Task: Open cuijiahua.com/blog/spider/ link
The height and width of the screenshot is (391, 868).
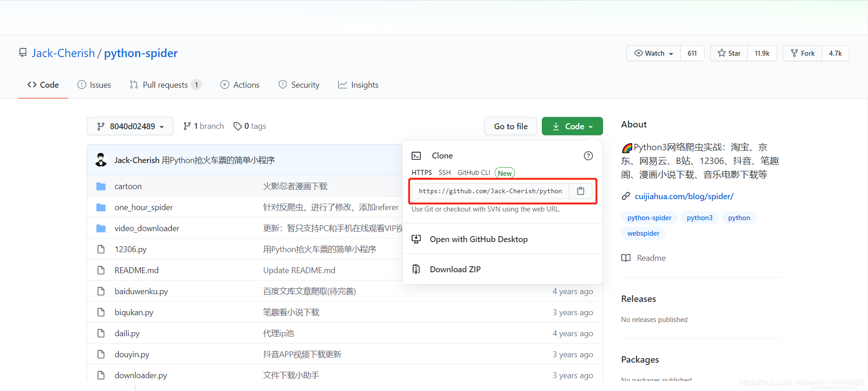Action: point(684,196)
